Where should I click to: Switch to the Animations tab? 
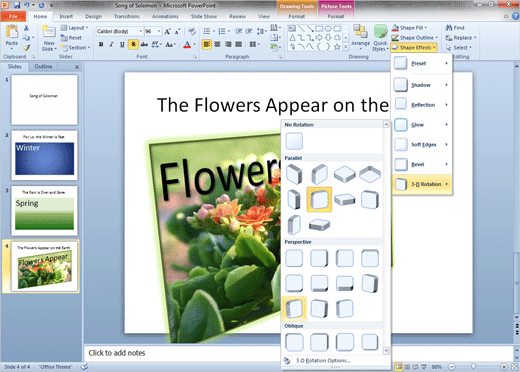point(165,16)
